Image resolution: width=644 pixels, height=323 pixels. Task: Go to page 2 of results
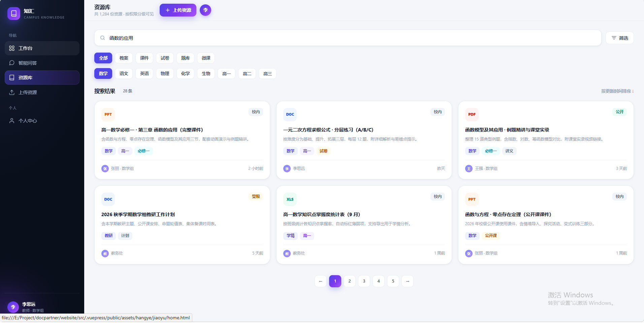point(350,281)
